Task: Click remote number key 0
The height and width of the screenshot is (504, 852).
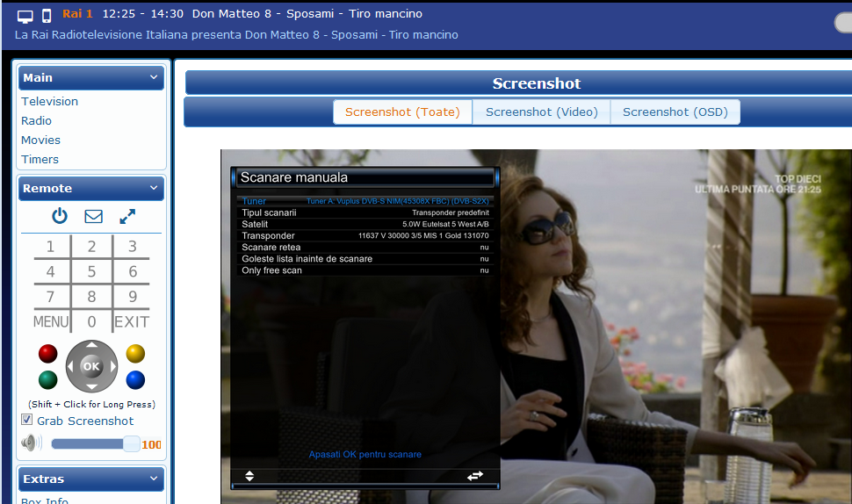Action: [x=92, y=321]
